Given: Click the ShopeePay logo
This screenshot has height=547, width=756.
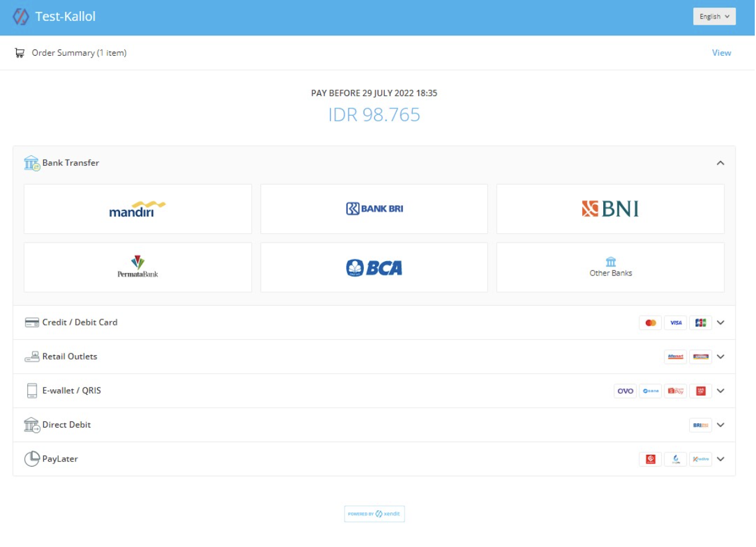Looking at the screenshot, I should pyautogui.click(x=676, y=390).
